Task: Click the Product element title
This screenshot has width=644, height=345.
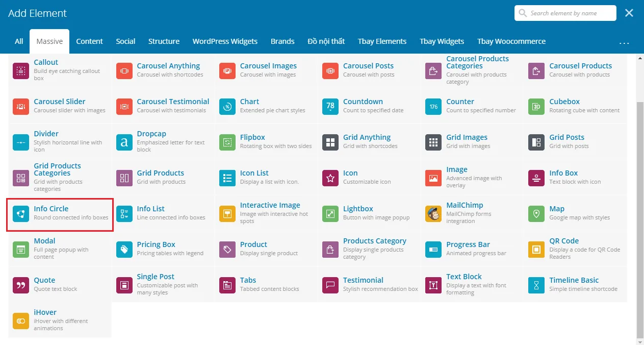Action: (x=254, y=244)
